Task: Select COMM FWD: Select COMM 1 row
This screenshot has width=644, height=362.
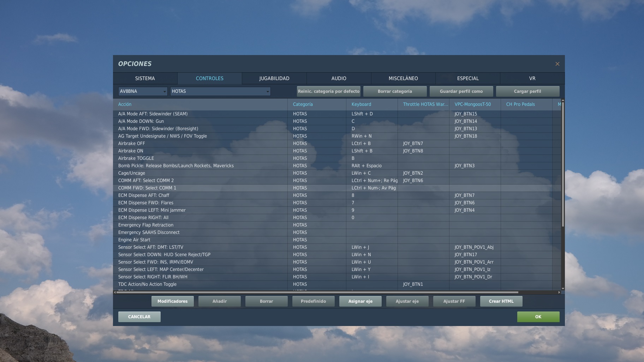Action: coord(337,188)
